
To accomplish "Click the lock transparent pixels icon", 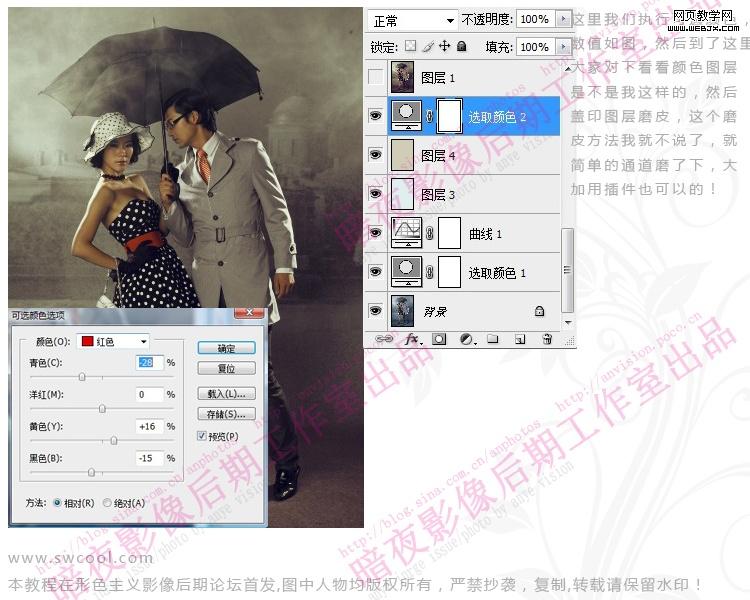I will pyautogui.click(x=410, y=46).
